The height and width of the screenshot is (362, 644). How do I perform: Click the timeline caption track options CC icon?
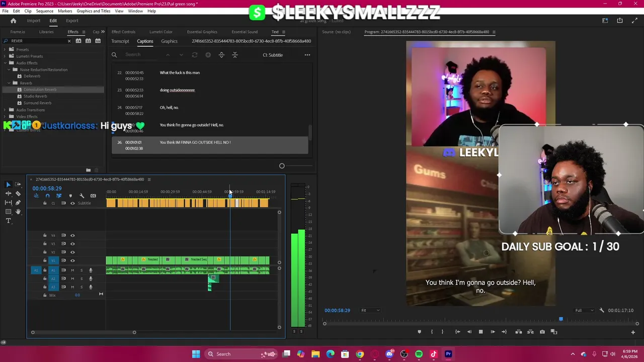pos(93,196)
